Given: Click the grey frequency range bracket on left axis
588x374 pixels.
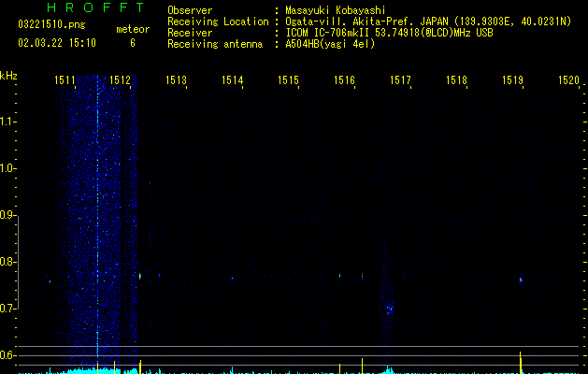Looking at the screenshot, I should click(x=18, y=262).
